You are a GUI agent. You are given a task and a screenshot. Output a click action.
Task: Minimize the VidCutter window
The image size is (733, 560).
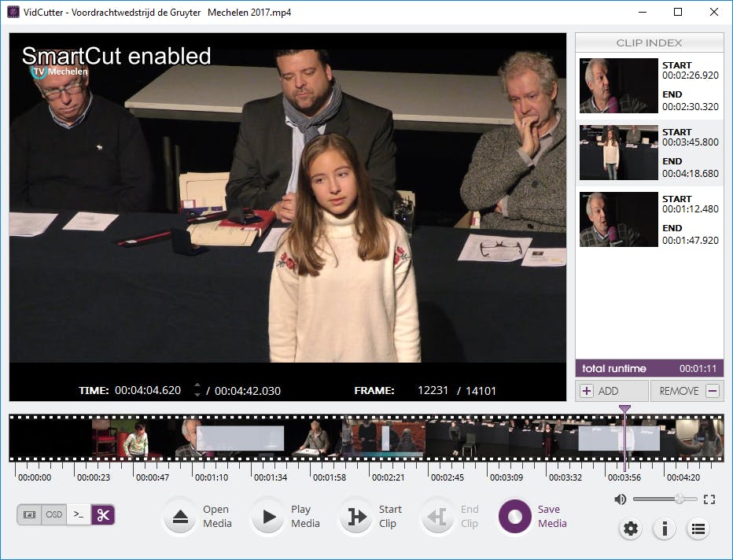click(643, 12)
